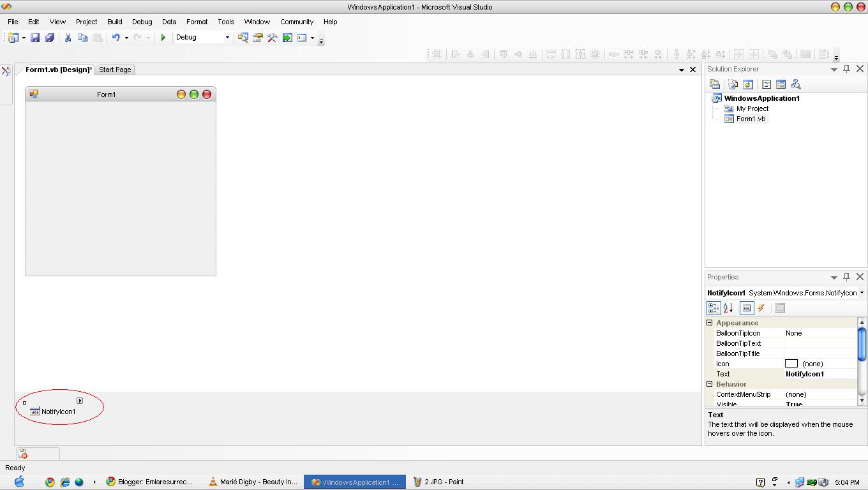This screenshot has height=490, width=868.
Task: Click the NotifyIcon1 component icon in tray
Action: click(35, 412)
